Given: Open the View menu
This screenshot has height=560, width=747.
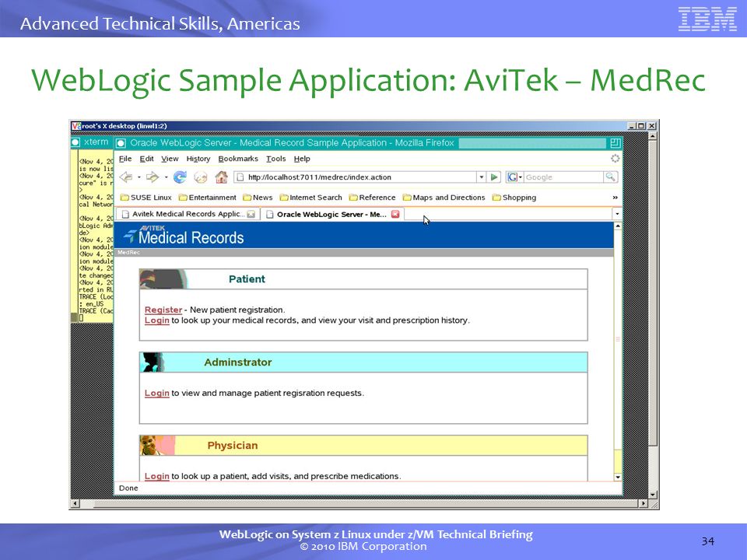Looking at the screenshot, I should point(170,159).
